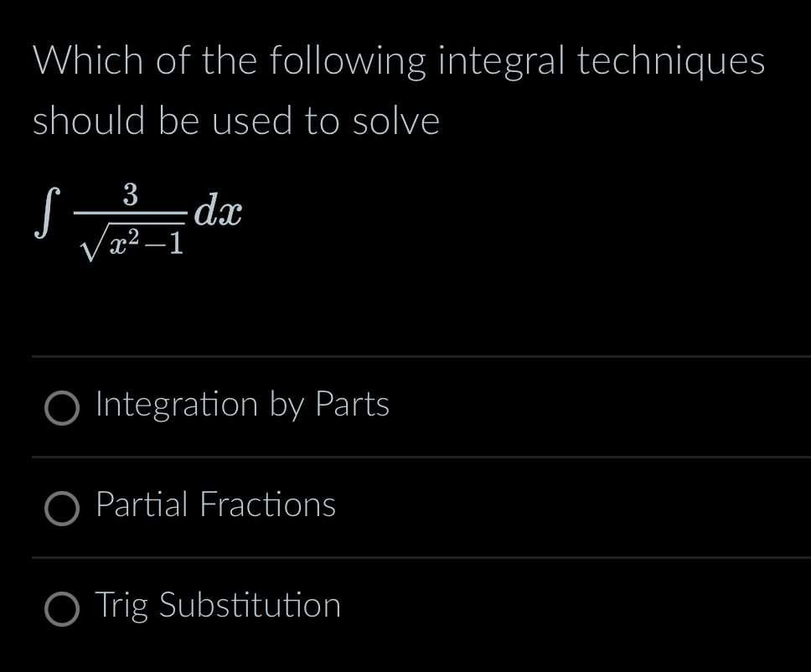811x672 pixels.
Task: Click the Partial Fractions answer text
Action: pyautogui.click(x=215, y=506)
